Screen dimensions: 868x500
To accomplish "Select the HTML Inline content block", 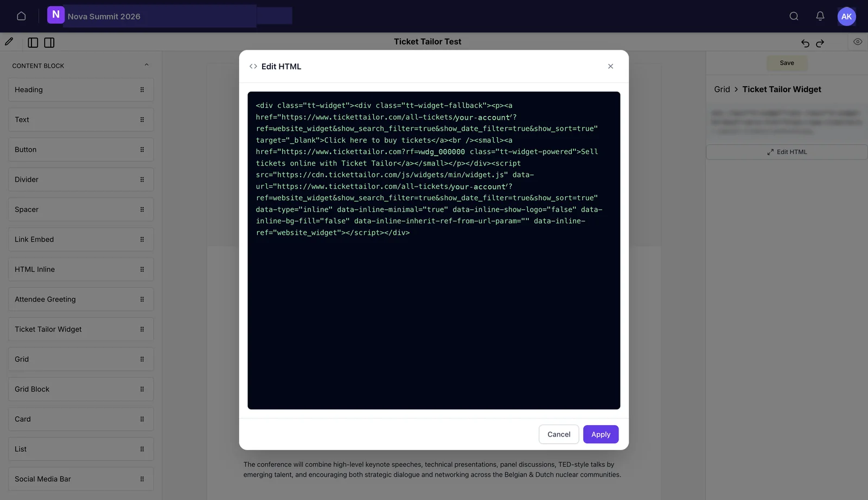I will tap(81, 270).
